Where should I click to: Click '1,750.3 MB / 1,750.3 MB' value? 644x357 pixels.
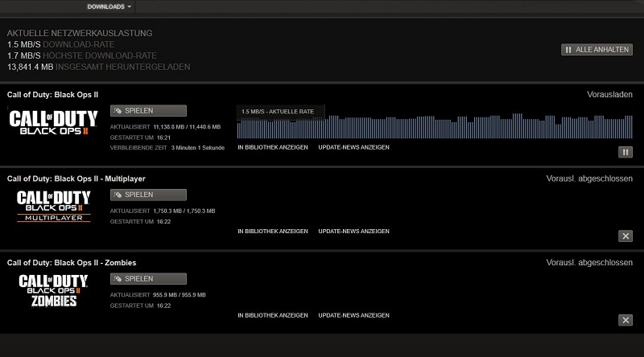(x=184, y=211)
